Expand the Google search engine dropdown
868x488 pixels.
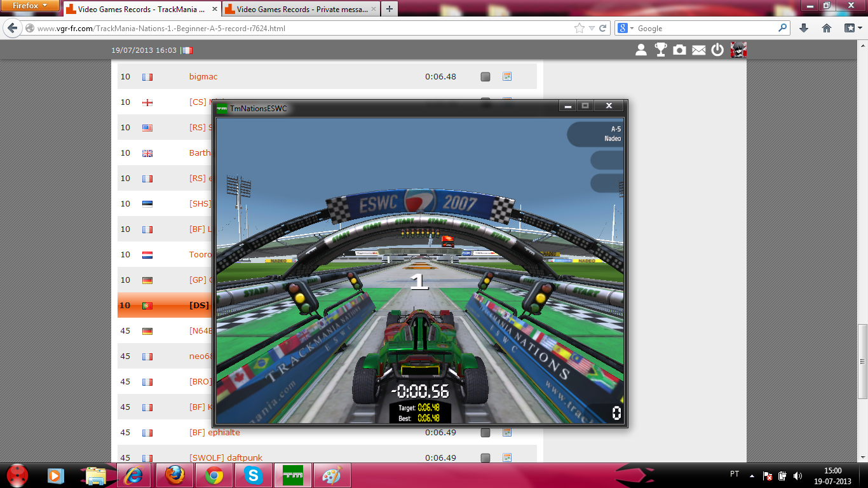pos(626,28)
